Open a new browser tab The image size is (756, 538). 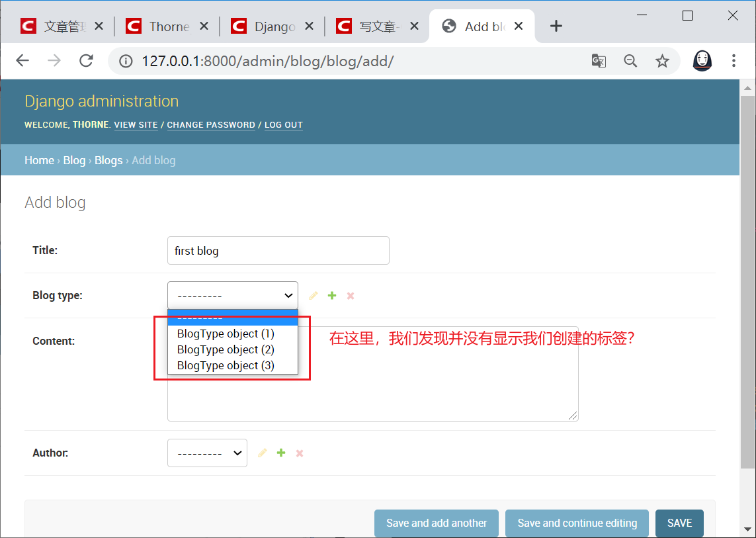point(556,26)
